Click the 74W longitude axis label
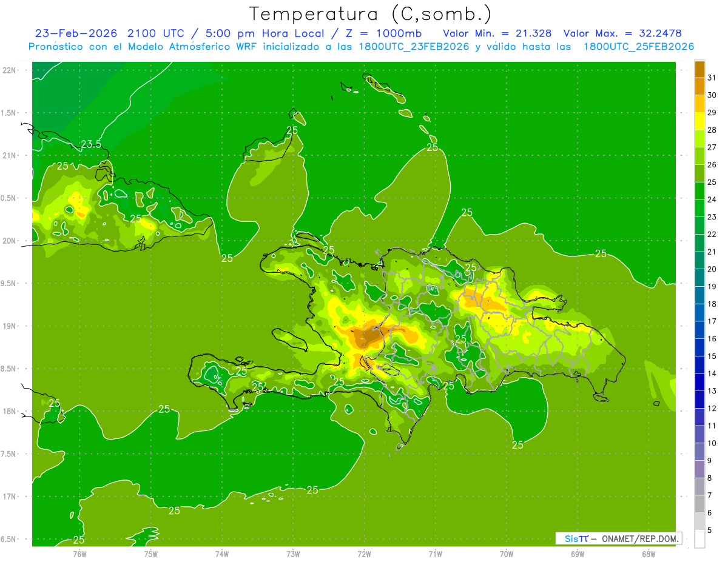This screenshot has width=728, height=562. [222, 554]
